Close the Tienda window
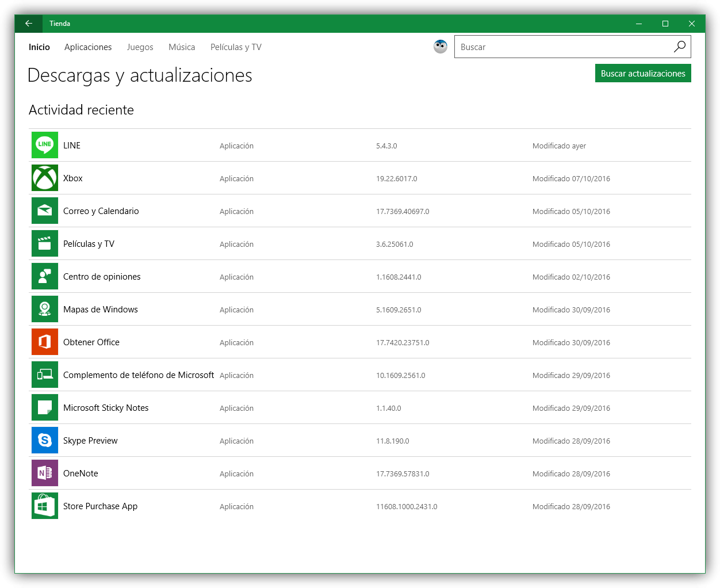720x588 pixels. pyautogui.click(x=692, y=24)
